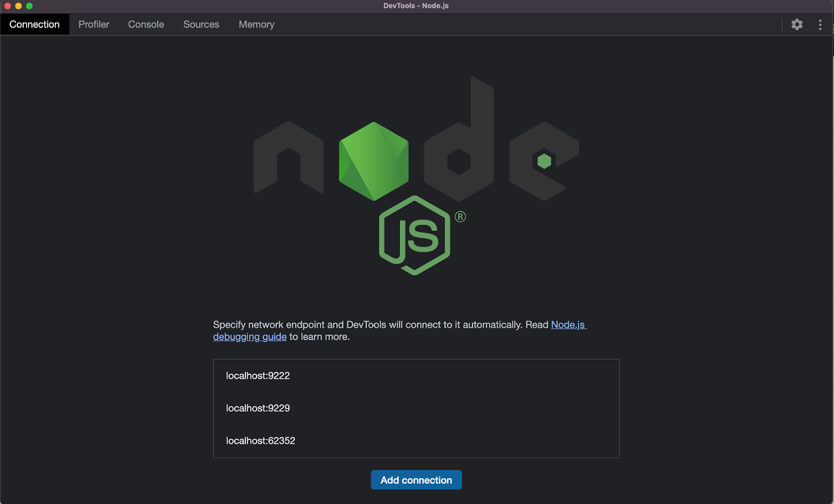Select the localhost:9229 endpoint entry
Screen dimensions: 834x504
(416, 408)
